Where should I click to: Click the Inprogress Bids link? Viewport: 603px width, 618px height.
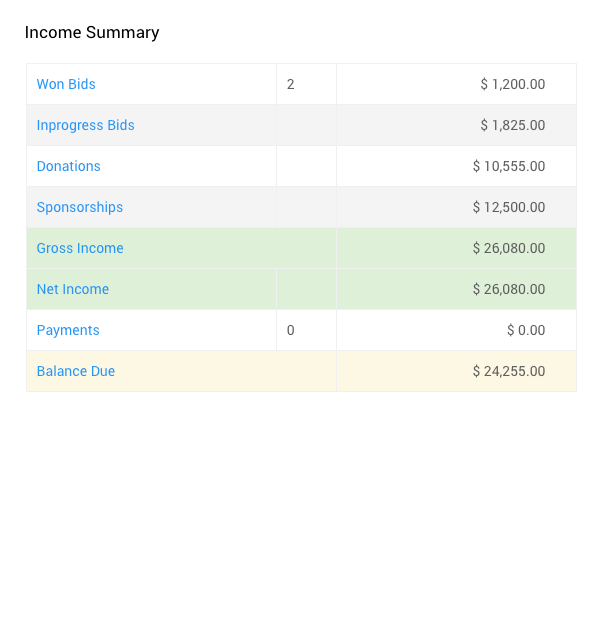(85, 125)
